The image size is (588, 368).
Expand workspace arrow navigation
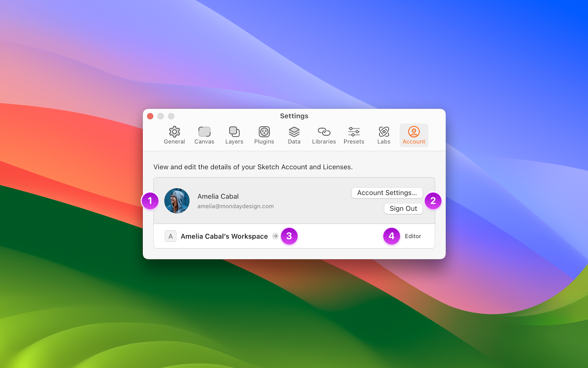[x=276, y=236]
